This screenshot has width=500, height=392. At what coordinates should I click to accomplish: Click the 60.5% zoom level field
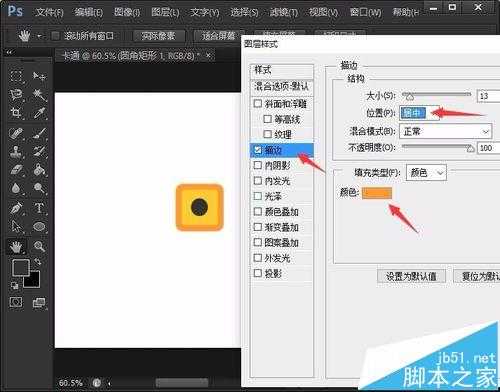pos(71,382)
